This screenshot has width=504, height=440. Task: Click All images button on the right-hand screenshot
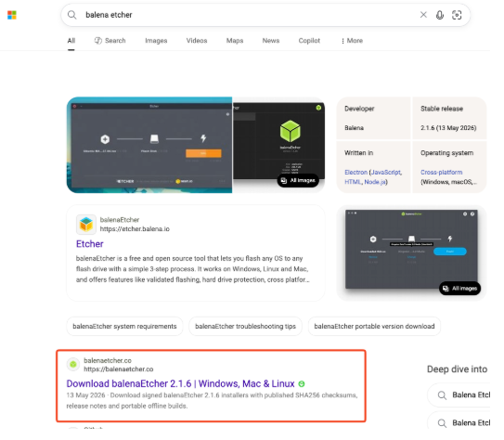[460, 289]
